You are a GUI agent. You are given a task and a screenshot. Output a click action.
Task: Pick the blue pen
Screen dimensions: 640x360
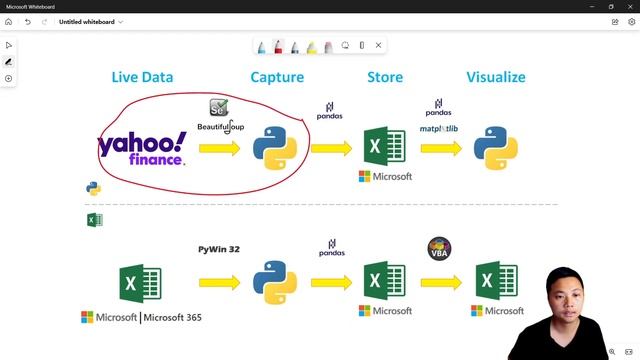[x=262, y=47]
